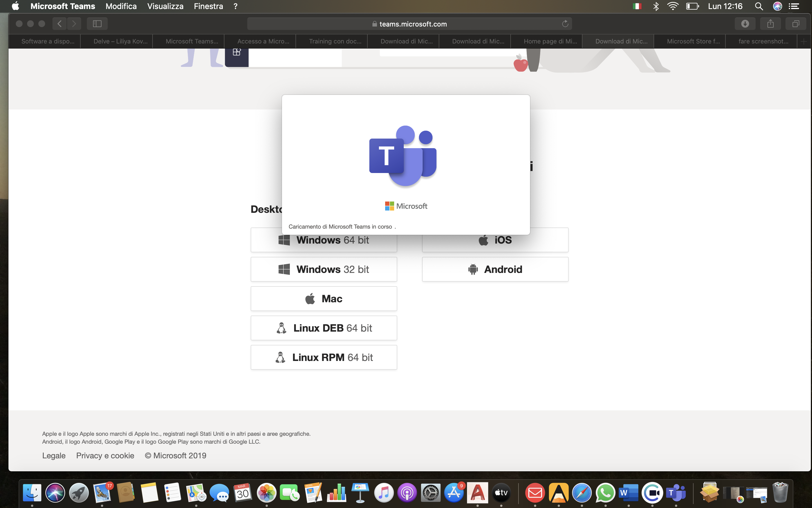Go back in Safari
This screenshot has width=812, height=508.
click(59, 23)
